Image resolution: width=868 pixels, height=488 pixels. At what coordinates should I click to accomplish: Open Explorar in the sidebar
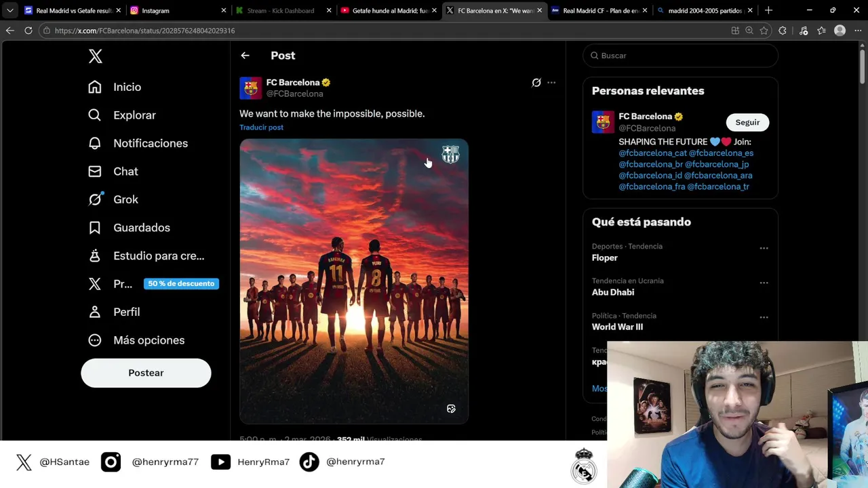click(x=122, y=115)
